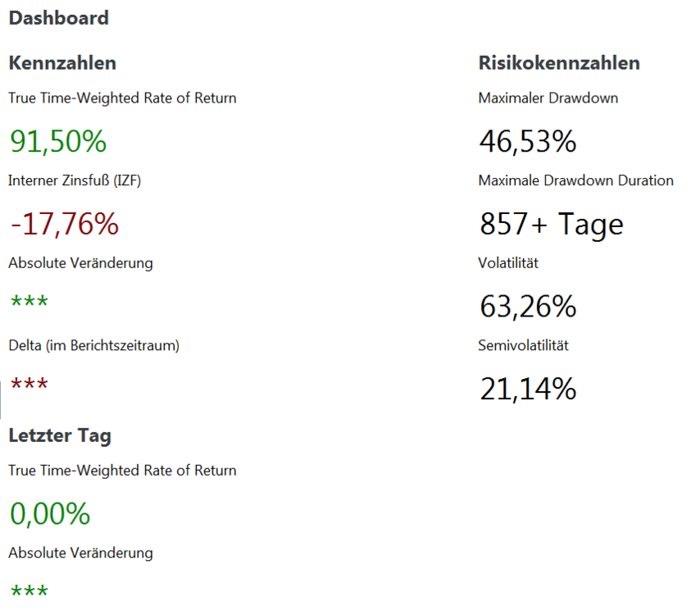Select the Kennzahlen section heading
The image size is (700, 615).
[x=62, y=63]
